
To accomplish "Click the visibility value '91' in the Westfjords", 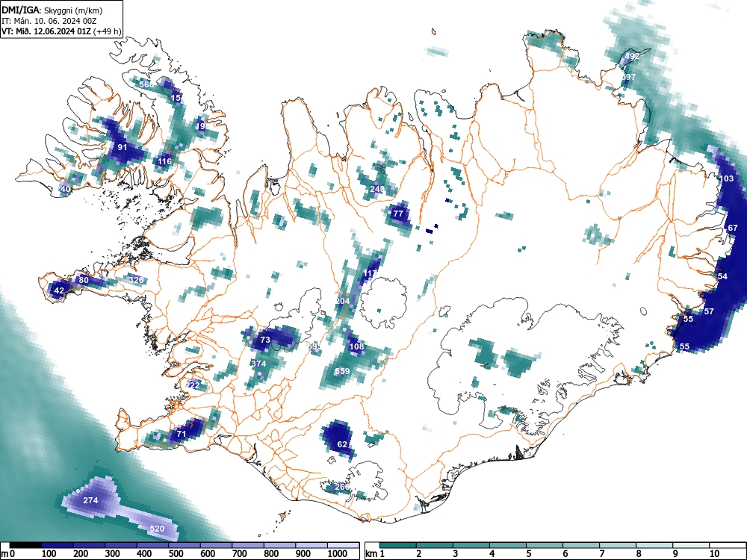I will (x=123, y=147).
